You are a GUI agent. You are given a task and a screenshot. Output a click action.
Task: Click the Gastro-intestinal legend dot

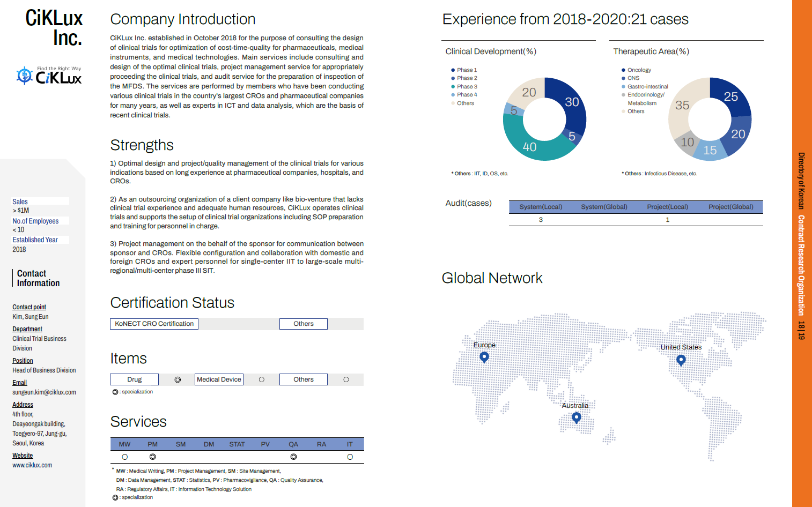[x=623, y=87]
